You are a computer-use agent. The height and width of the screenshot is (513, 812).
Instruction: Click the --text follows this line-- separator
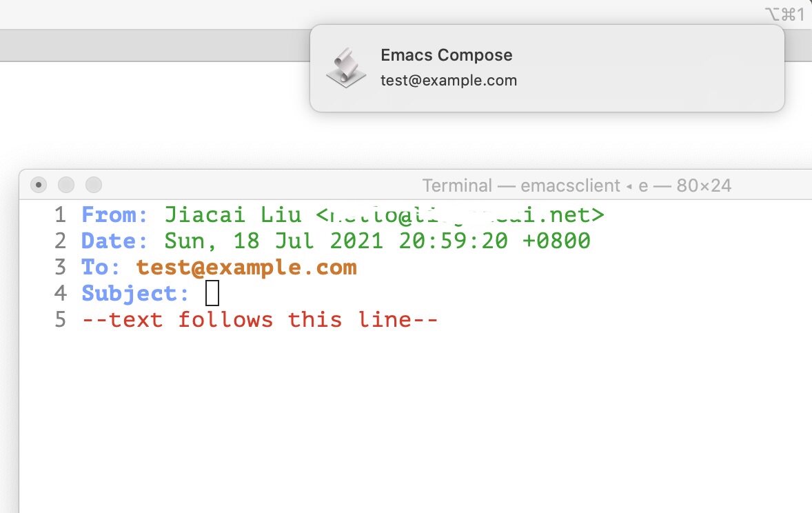coord(260,320)
